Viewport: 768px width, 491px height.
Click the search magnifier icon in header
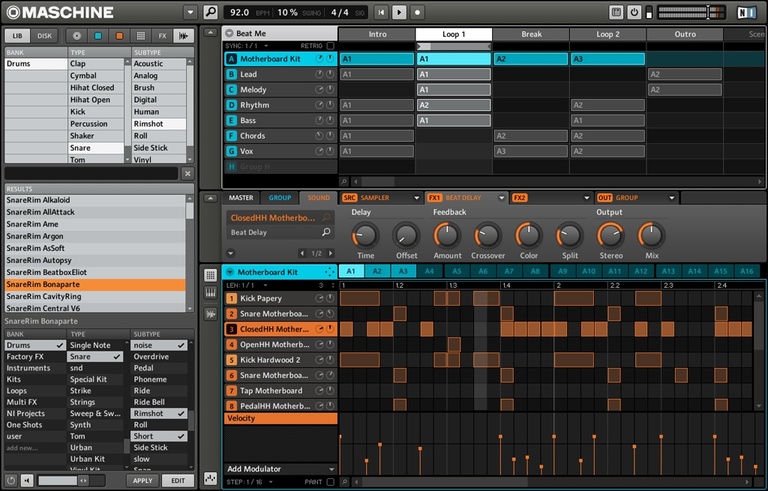tap(210, 12)
